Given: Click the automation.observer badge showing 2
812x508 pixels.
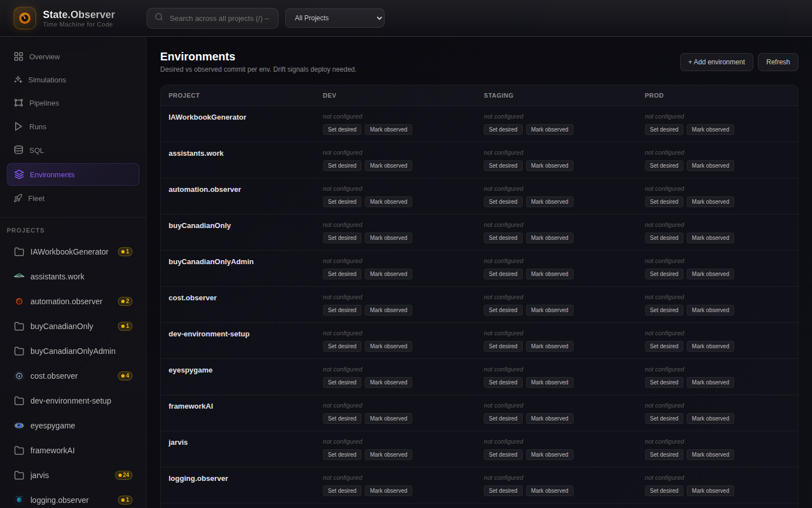Looking at the screenshot, I should click(125, 301).
